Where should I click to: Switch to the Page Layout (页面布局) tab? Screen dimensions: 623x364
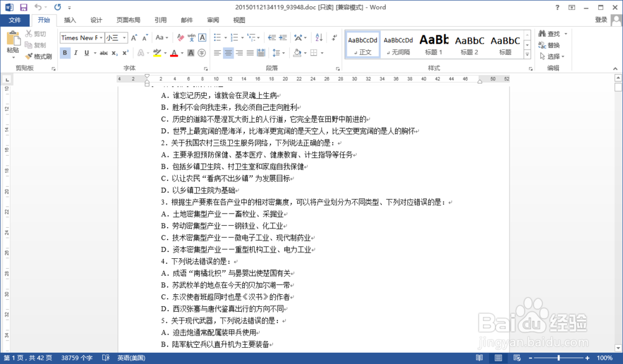(x=128, y=20)
